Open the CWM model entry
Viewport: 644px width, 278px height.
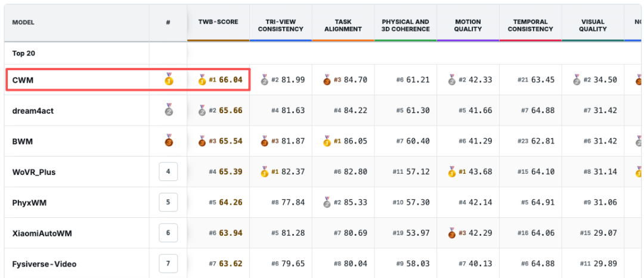point(23,80)
